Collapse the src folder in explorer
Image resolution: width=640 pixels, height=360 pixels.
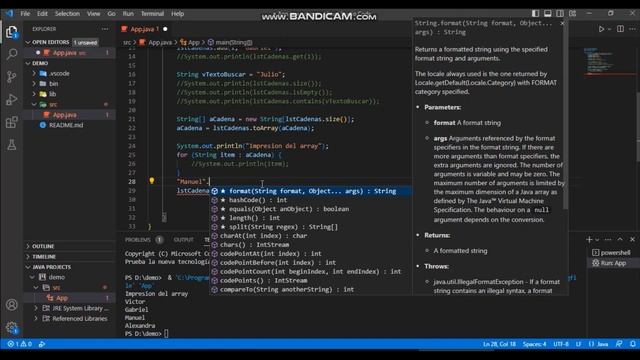click(34, 104)
